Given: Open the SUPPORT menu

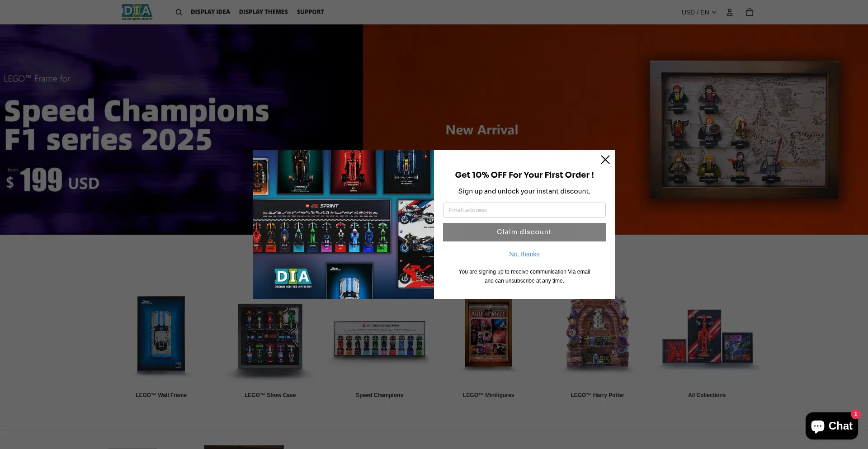Looking at the screenshot, I should [x=310, y=12].
